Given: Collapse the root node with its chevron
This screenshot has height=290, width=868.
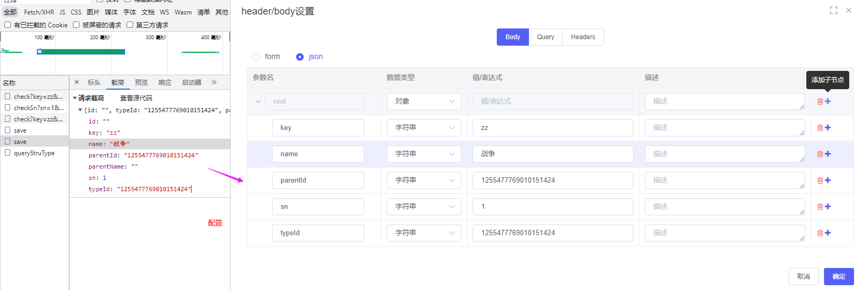Looking at the screenshot, I should click(x=258, y=102).
